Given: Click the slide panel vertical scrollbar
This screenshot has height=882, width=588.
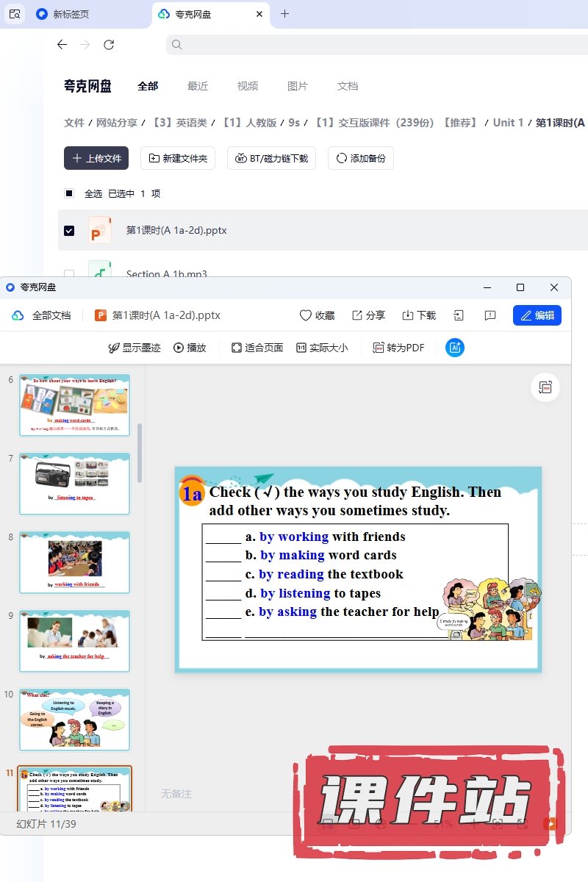Looking at the screenshot, I should click(x=140, y=452).
